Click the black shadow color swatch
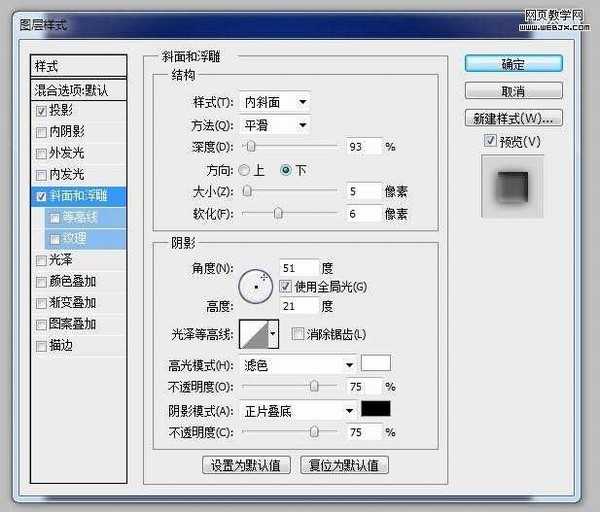Screen dimensions: 600x512 tap(375, 410)
